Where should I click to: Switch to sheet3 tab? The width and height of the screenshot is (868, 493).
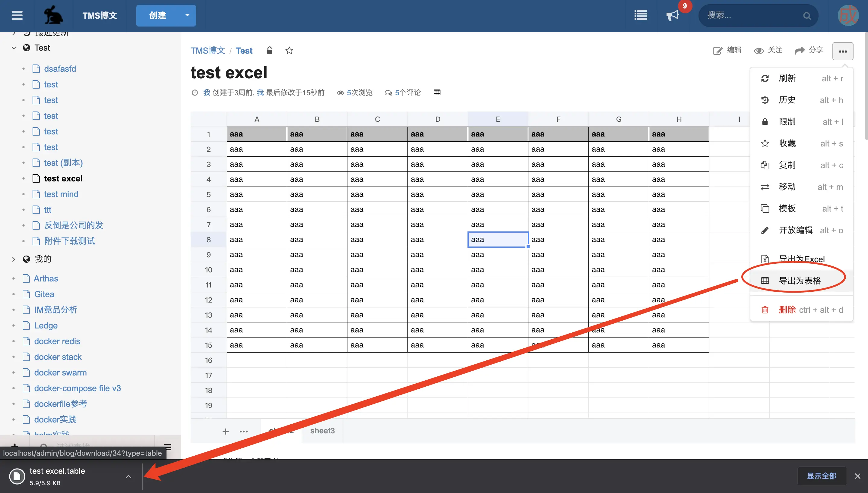coord(322,431)
